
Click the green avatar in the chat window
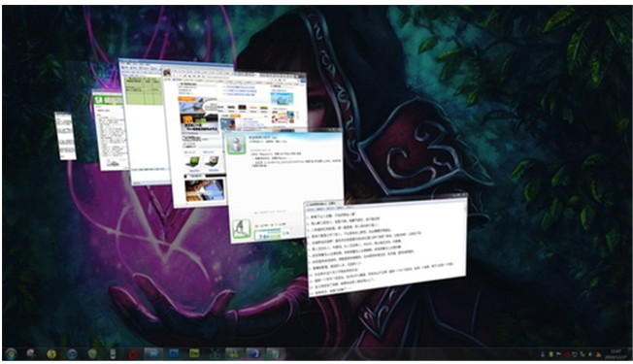(236, 145)
